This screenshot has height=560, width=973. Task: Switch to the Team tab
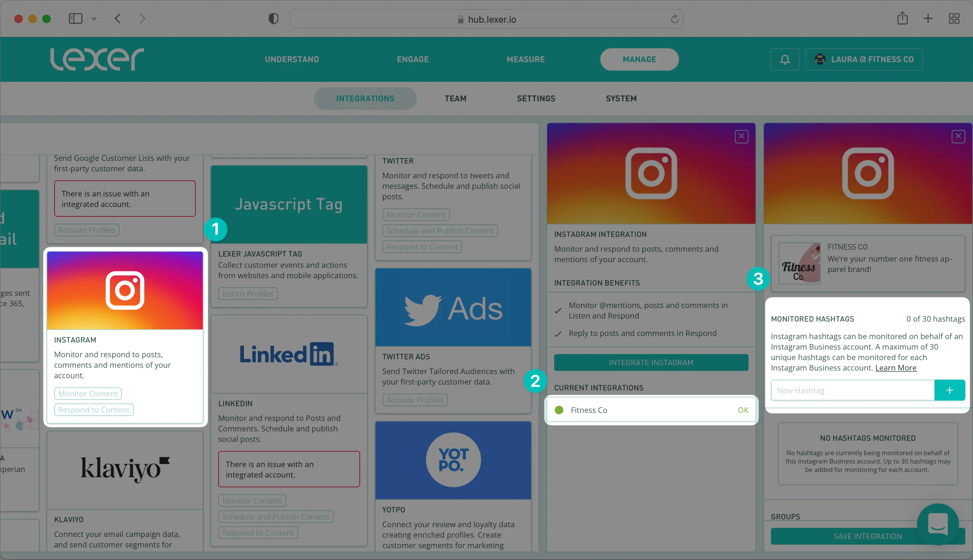pos(455,99)
